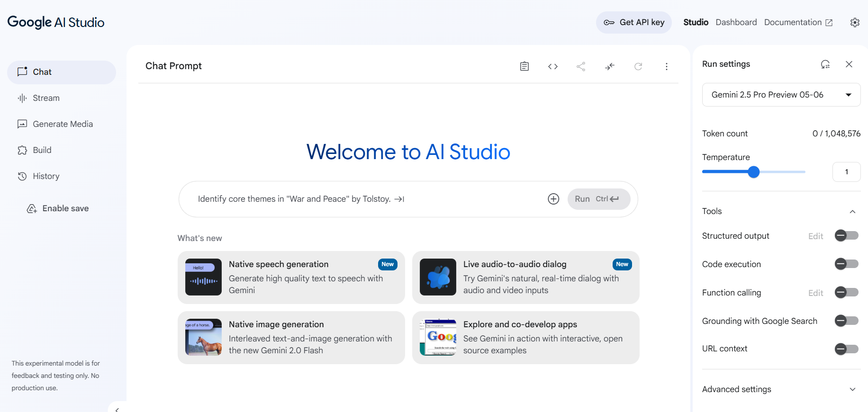This screenshot has height=412, width=868.
Task: Open Generate Media in the sidebar
Action: 62,124
